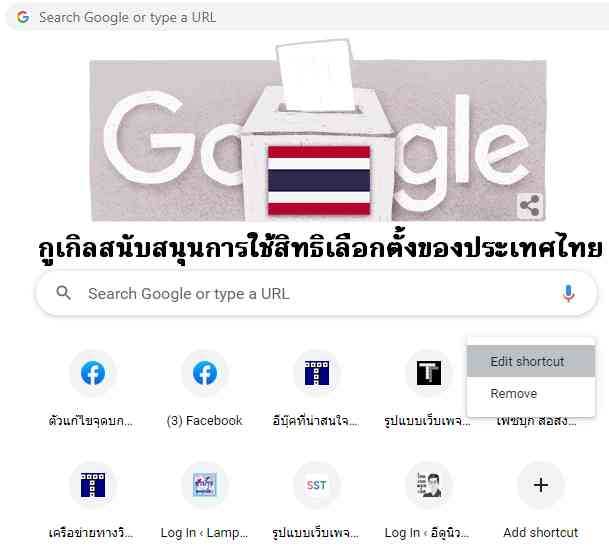Click the center Search Google input box
Viewport: 609px width, 555px height.
(317, 294)
